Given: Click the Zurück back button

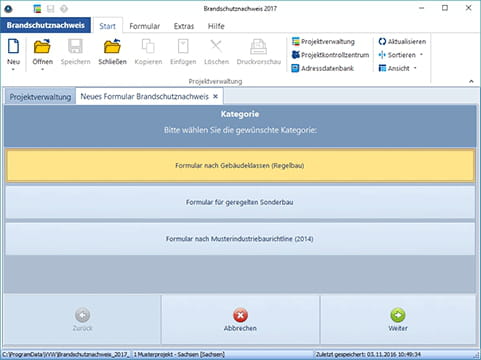Looking at the screenshot, I should pos(82,319).
